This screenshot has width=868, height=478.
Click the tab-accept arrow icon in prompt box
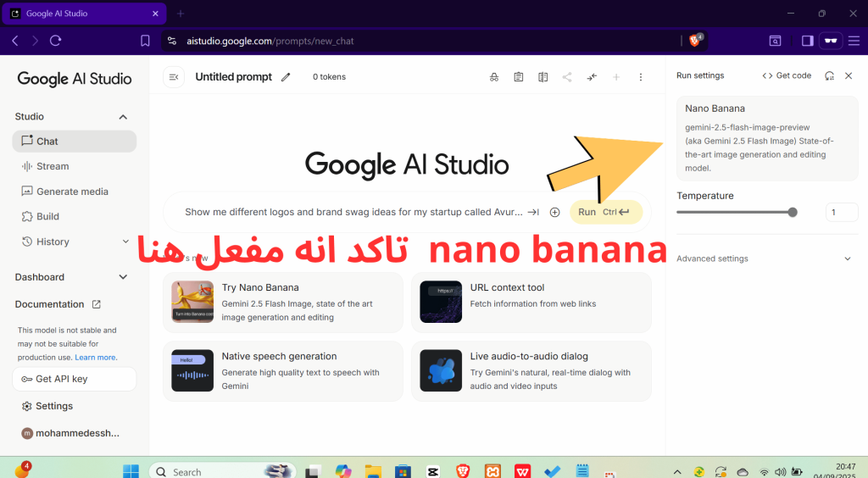[x=534, y=212]
